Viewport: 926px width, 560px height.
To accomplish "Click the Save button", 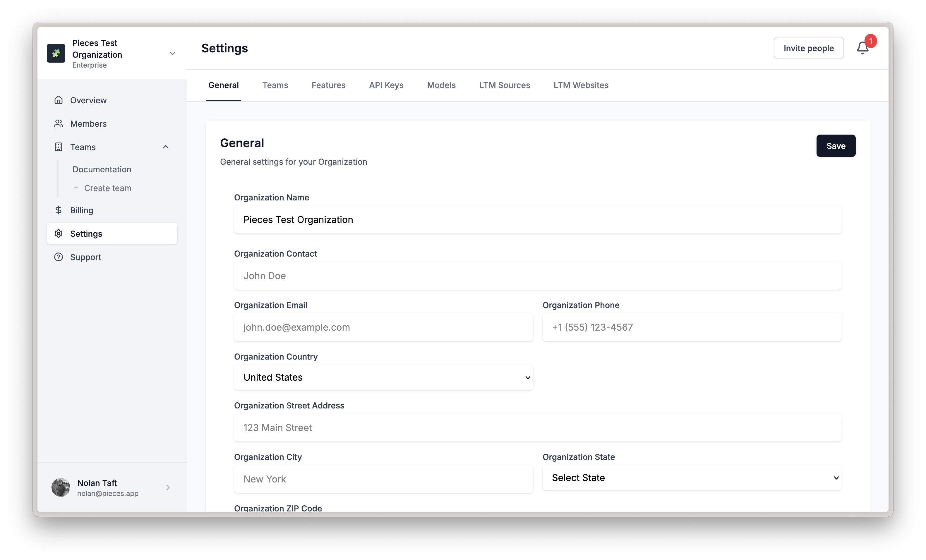I will coord(836,146).
